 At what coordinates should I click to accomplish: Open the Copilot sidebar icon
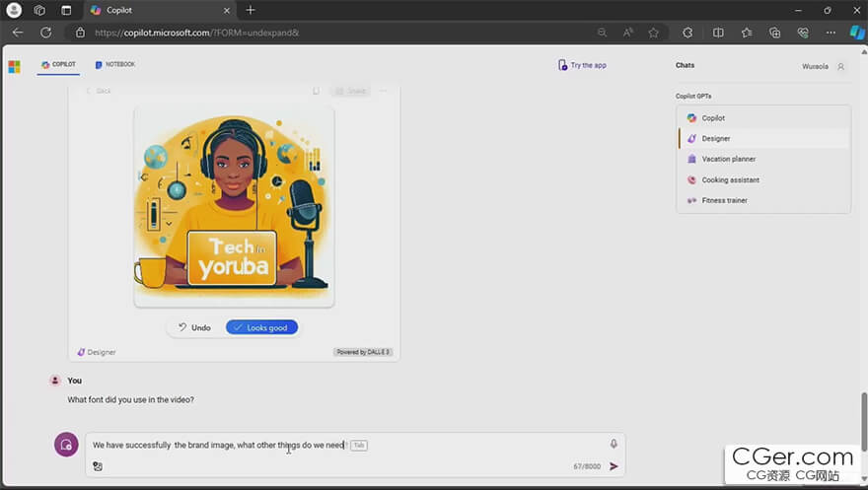tap(857, 33)
